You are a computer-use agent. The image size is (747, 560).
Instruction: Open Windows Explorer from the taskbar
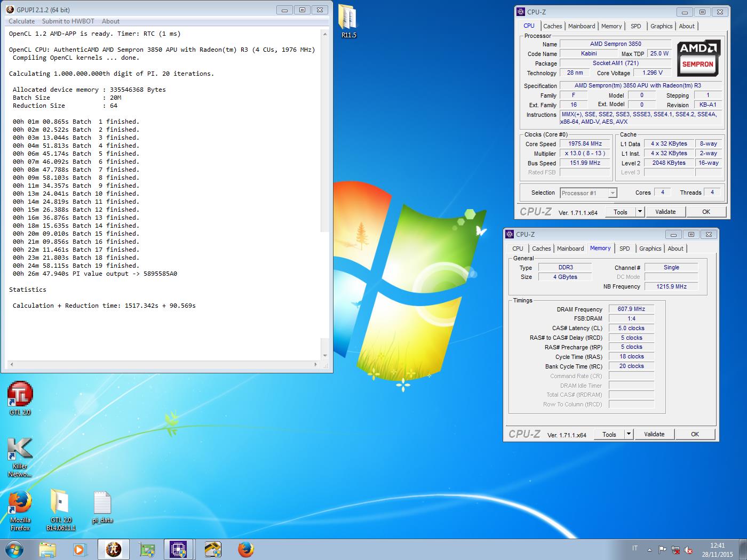[47, 549]
